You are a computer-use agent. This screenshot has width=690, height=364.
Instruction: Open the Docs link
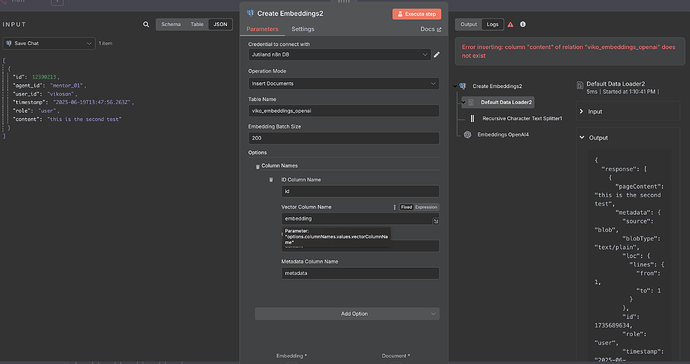point(430,29)
